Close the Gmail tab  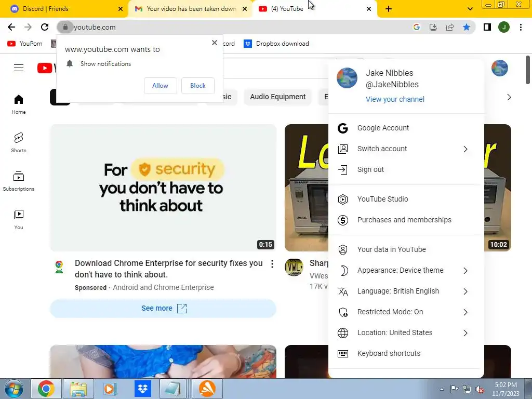245,9
